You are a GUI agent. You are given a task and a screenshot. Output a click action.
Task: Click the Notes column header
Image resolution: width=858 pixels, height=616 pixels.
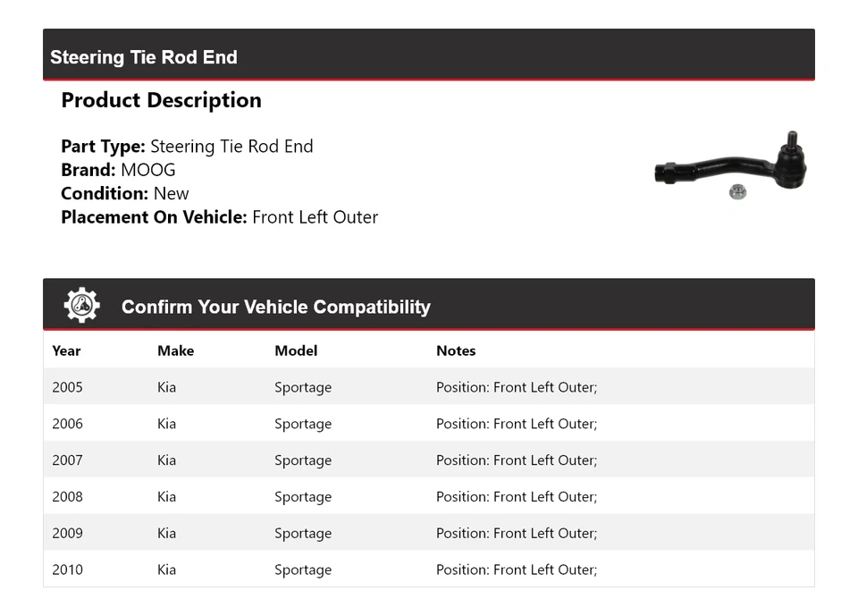(456, 350)
